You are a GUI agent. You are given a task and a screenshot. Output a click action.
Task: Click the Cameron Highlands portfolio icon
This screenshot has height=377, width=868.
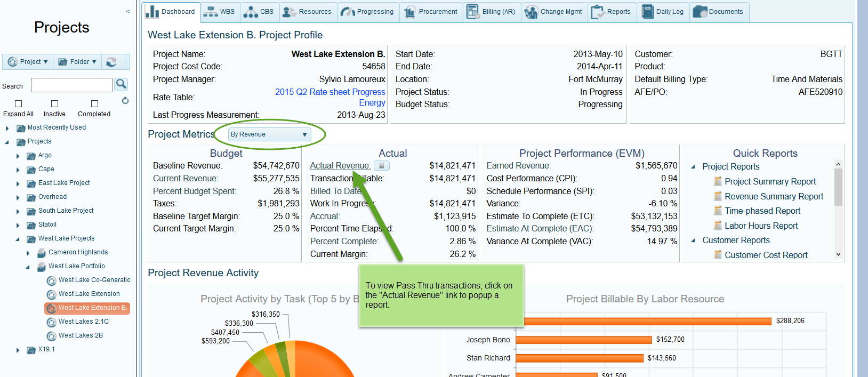coord(42,253)
